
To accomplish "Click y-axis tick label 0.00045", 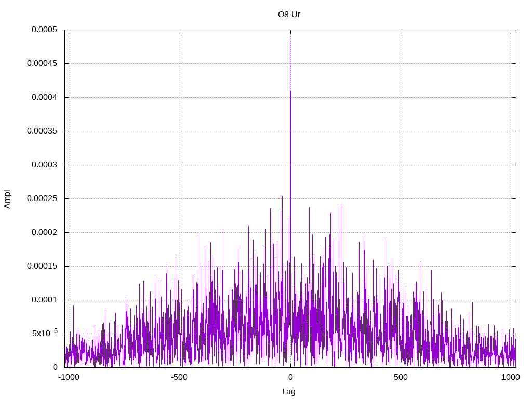I will 43,63.
